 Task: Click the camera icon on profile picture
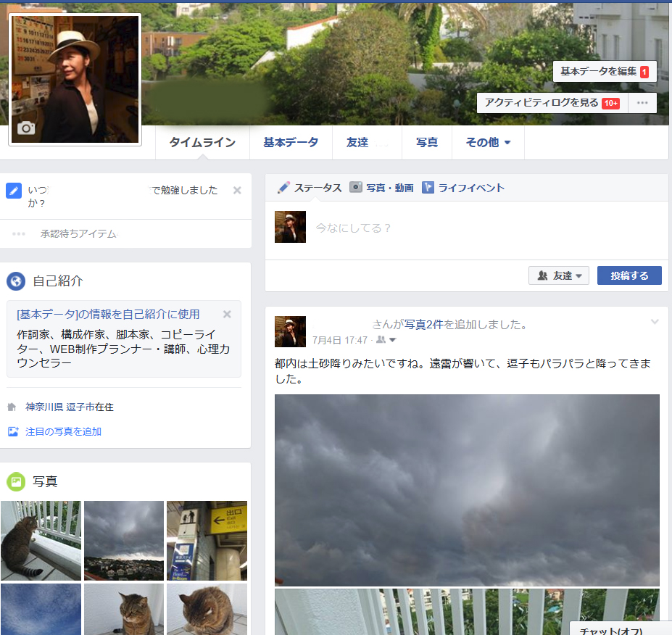pos(26,128)
